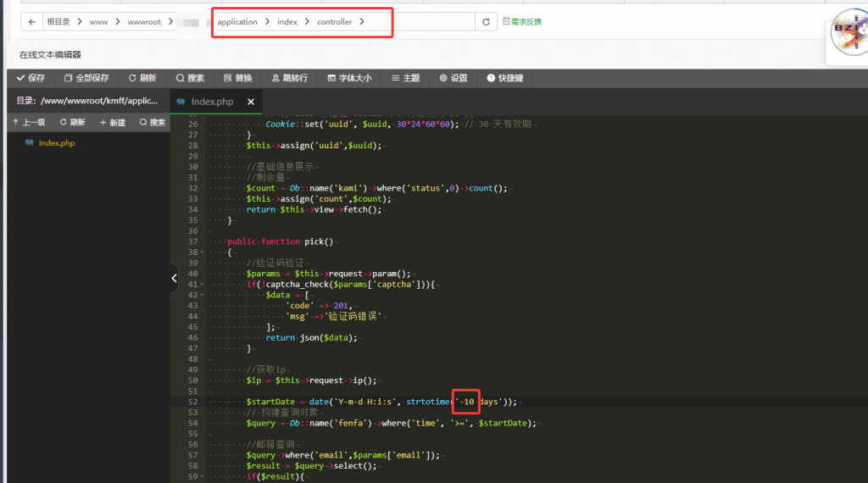The image size is (868, 483).
Task: Click 'return json($data);' on line 46
Action: pos(312,337)
